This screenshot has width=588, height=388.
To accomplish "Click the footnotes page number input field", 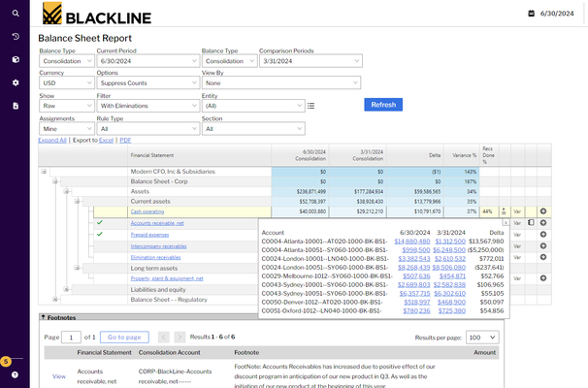I will point(72,337).
